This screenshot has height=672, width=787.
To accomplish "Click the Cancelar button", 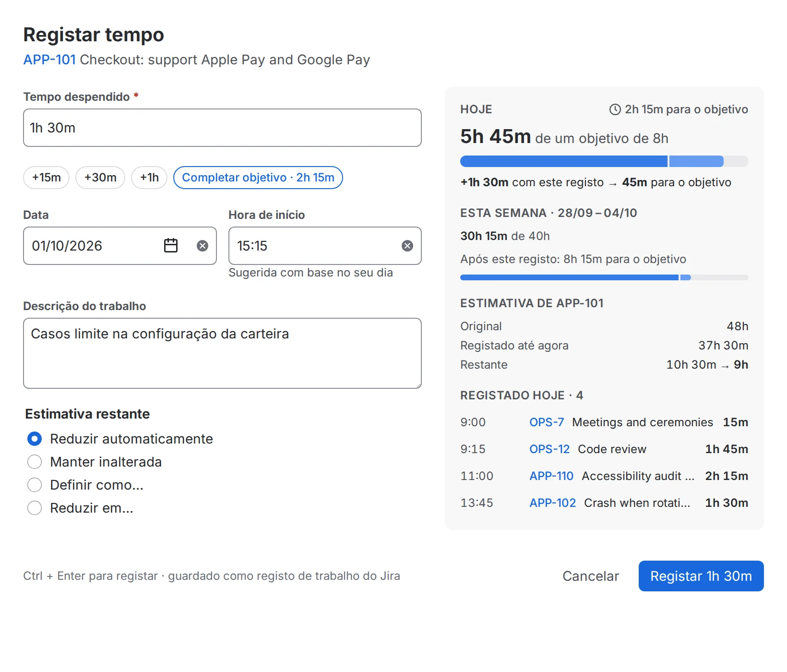I will tap(591, 576).
